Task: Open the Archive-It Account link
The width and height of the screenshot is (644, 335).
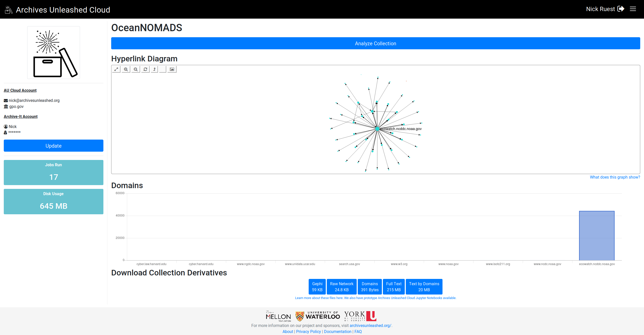Action: pyautogui.click(x=21, y=116)
